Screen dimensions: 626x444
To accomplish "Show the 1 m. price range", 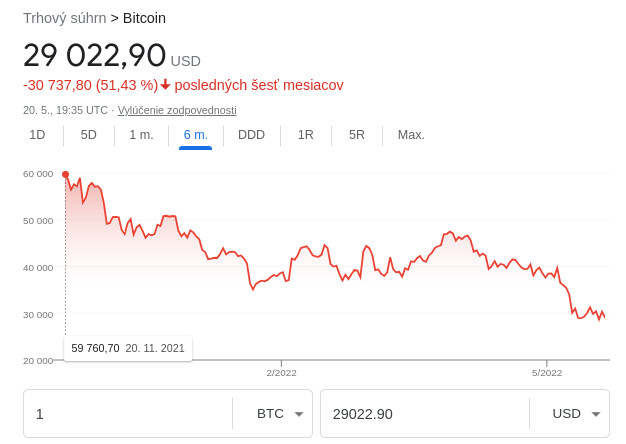I will click(x=141, y=135).
